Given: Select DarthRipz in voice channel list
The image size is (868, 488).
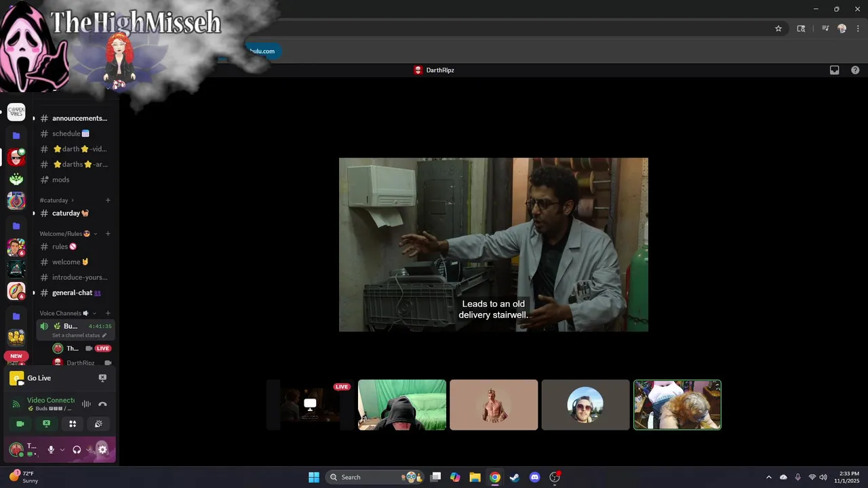Looking at the screenshot, I should point(81,363).
